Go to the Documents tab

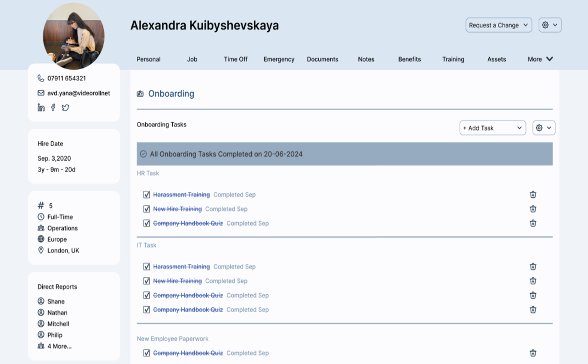click(x=322, y=59)
